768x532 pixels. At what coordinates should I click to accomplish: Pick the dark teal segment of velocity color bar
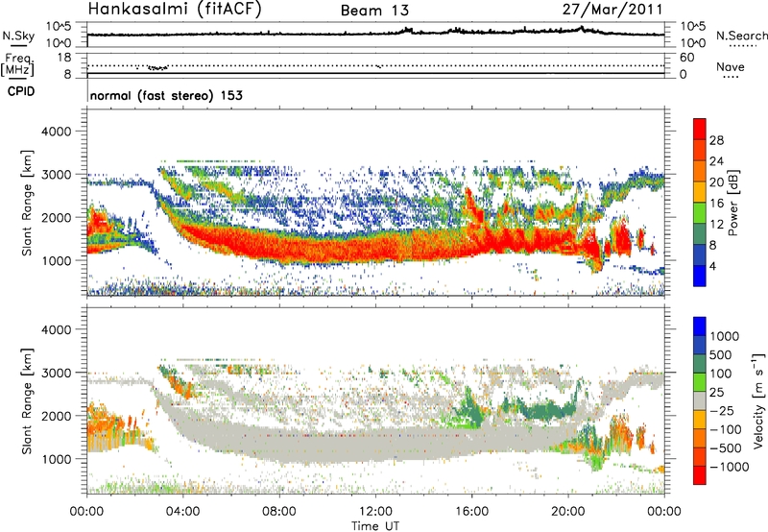tap(700, 365)
